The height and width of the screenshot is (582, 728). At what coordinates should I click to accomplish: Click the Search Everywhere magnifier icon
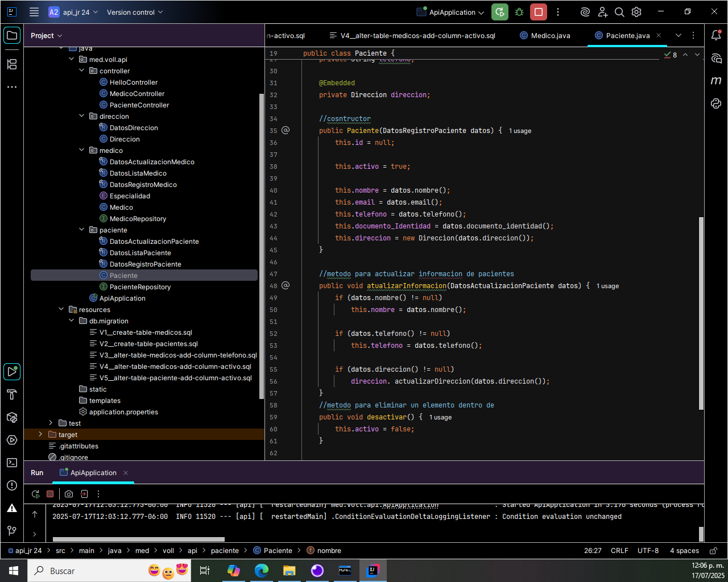coord(620,12)
